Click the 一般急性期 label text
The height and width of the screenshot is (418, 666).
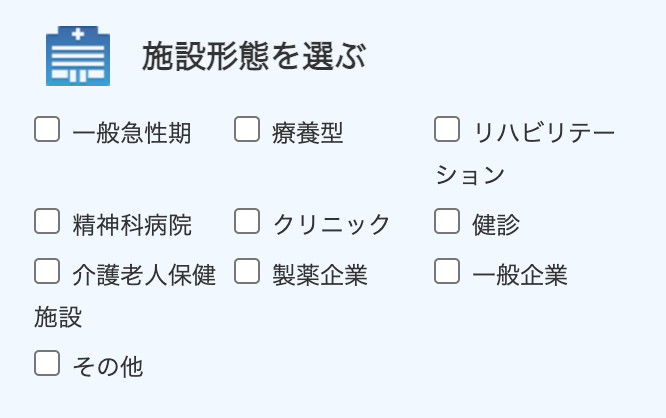[x=132, y=133]
